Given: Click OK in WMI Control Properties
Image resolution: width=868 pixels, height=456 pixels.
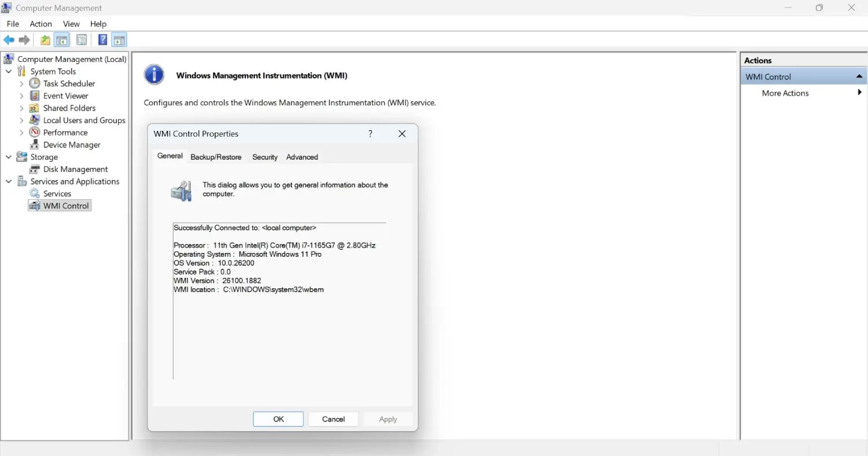Looking at the screenshot, I should pos(278,418).
